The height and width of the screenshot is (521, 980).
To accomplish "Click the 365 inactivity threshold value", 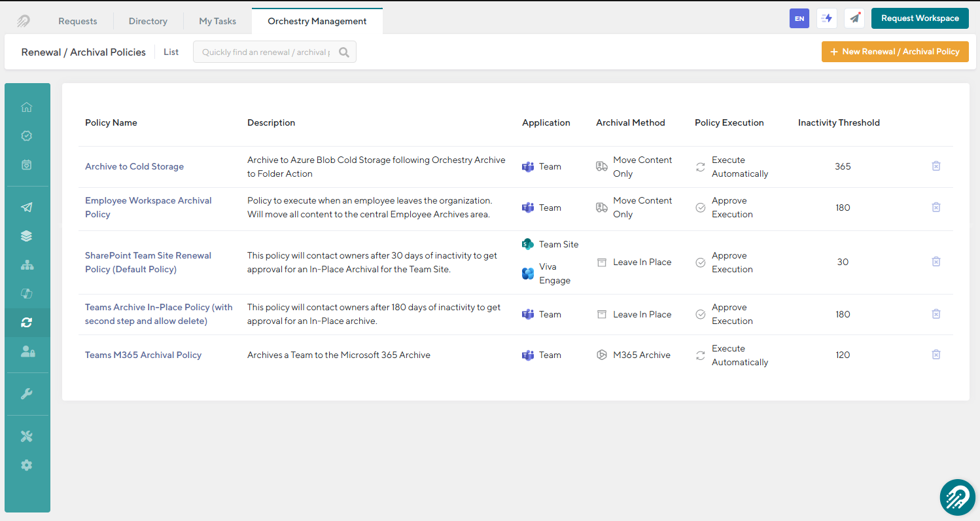I will 843,166.
